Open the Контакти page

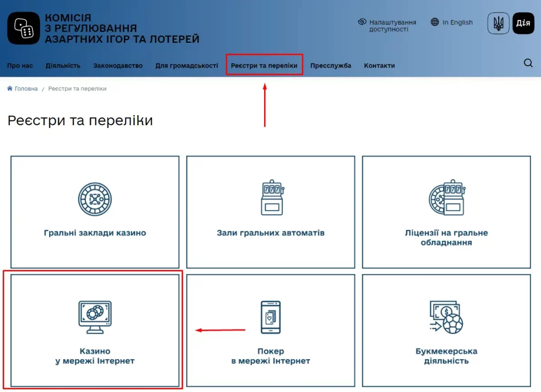coord(379,66)
